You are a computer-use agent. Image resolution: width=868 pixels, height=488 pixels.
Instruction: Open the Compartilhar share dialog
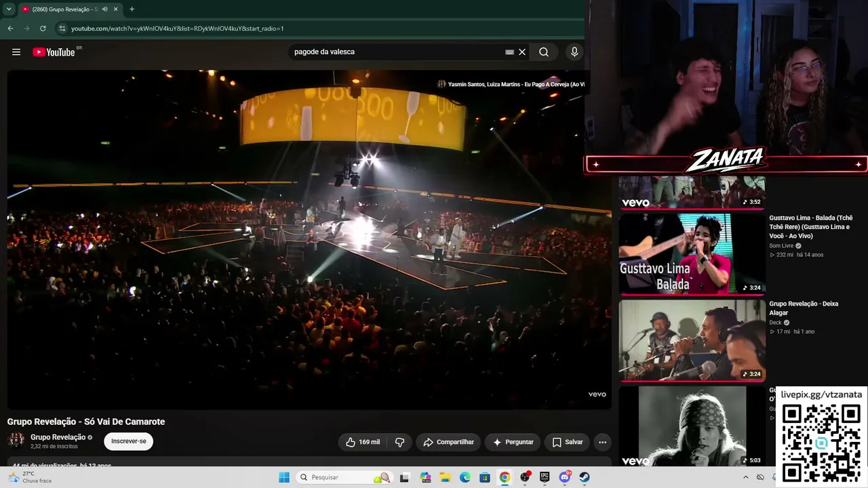448,442
